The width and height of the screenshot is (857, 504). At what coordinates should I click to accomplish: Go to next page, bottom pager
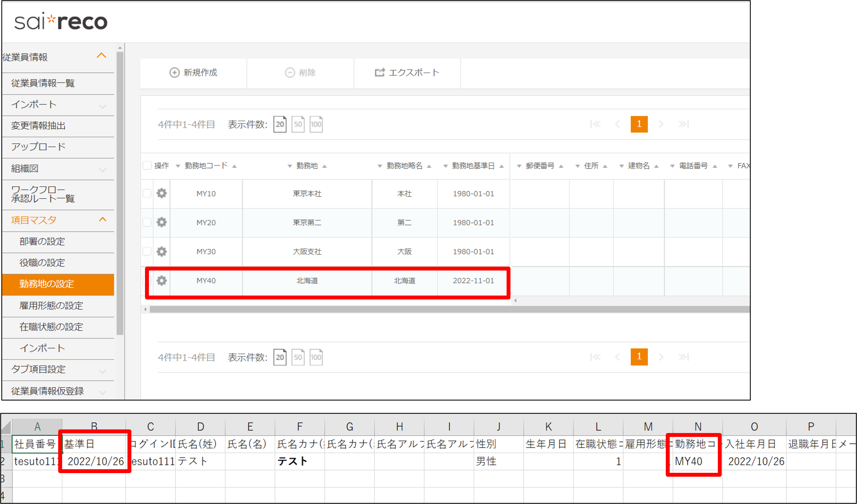click(x=661, y=357)
